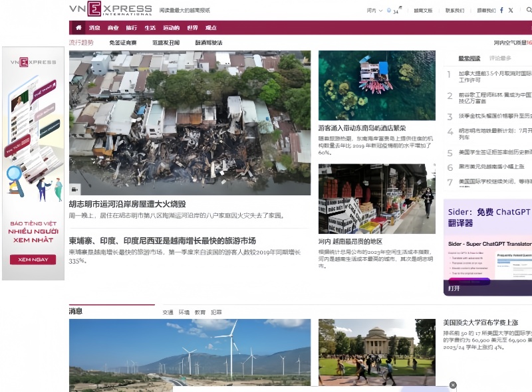Click the VNExpress International logo
The image size is (532, 392).
[x=110, y=10]
